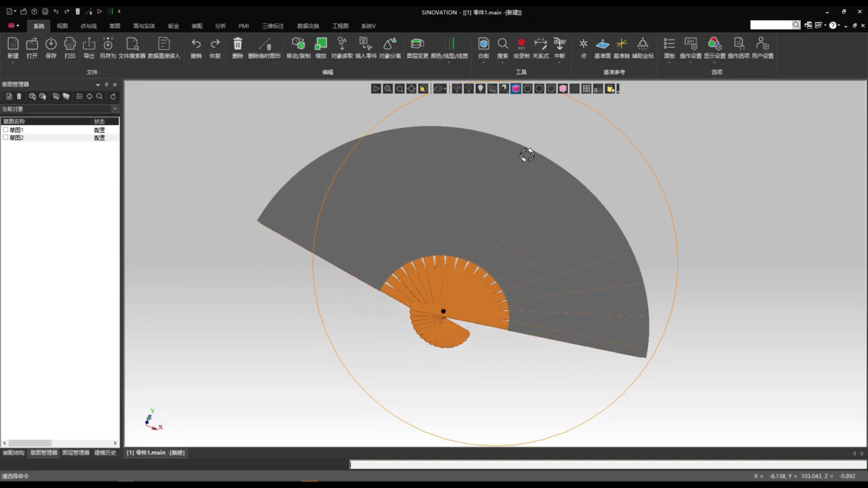Open the 新建 dropdown arrow below the icon

coord(13,62)
